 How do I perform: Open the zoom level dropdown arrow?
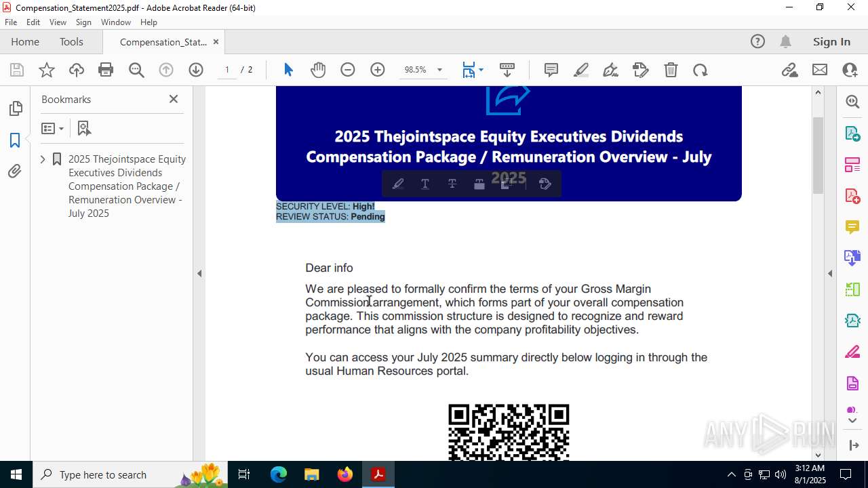[x=439, y=70]
